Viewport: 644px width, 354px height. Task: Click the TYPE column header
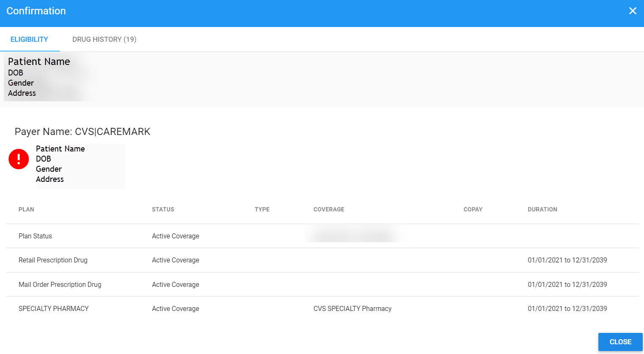pos(262,209)
